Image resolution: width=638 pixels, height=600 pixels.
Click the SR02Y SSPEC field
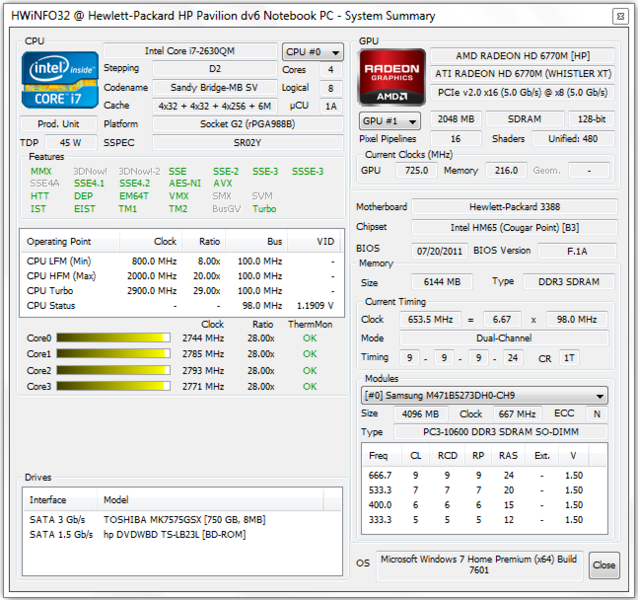tap(247, 143)
